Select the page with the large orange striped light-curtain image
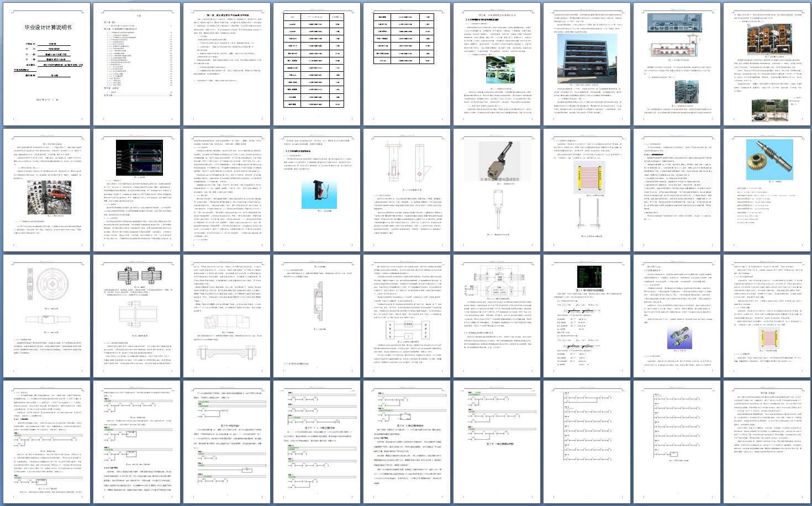This screenshot has width=812, height=506. pos(587,190)
